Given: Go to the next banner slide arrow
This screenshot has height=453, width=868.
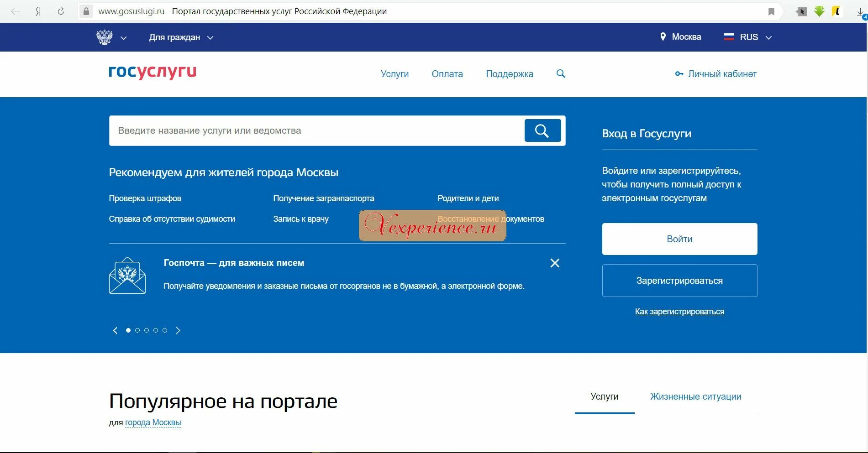Looking at the screenshot, I should tap(178, 330).
